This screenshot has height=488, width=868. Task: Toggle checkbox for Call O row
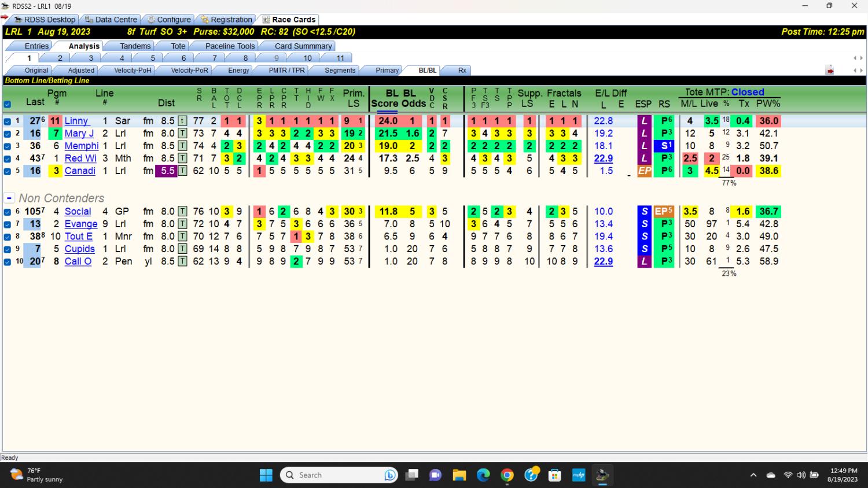tap(7, 262)
